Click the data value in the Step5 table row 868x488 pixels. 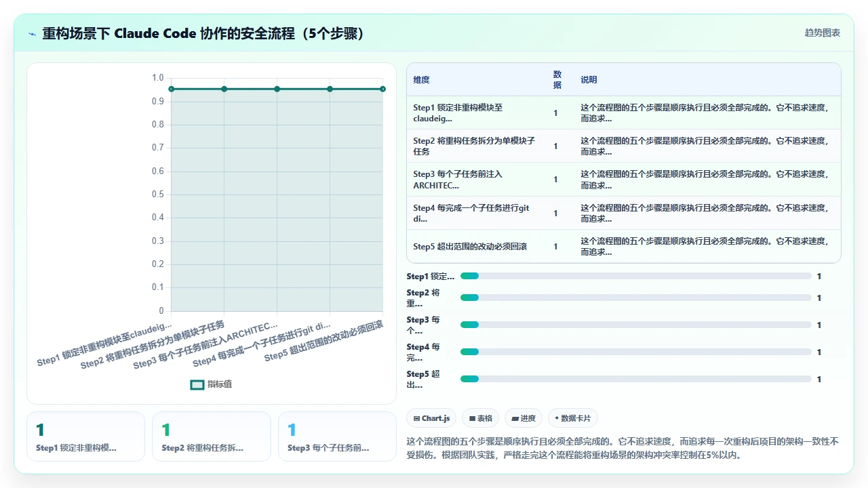tap(555, 247)
